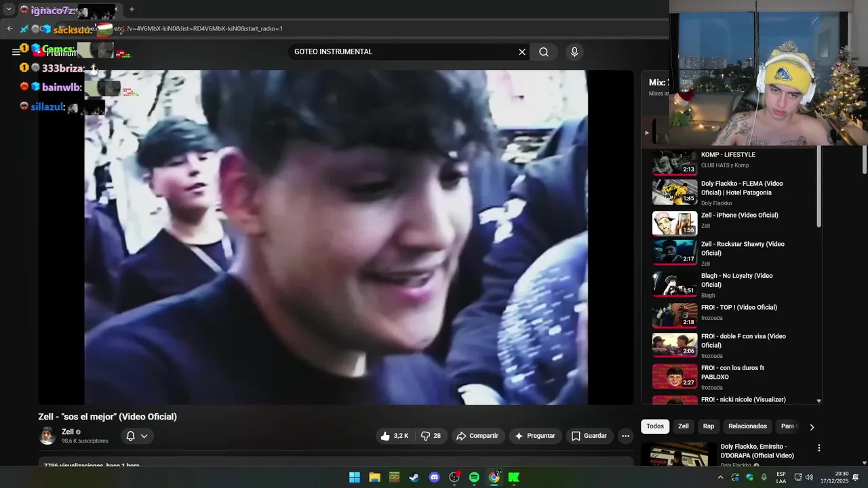The height and width of the screenshot is (488, 868).
Task: Play Zell - iPhone (Video Oficial) thumbnail
Action: click(x=675, y=223)
